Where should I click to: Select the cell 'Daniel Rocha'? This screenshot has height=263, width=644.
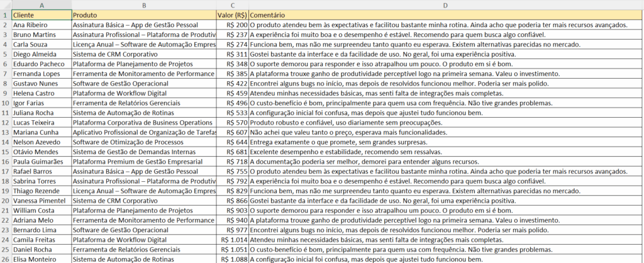42,249
